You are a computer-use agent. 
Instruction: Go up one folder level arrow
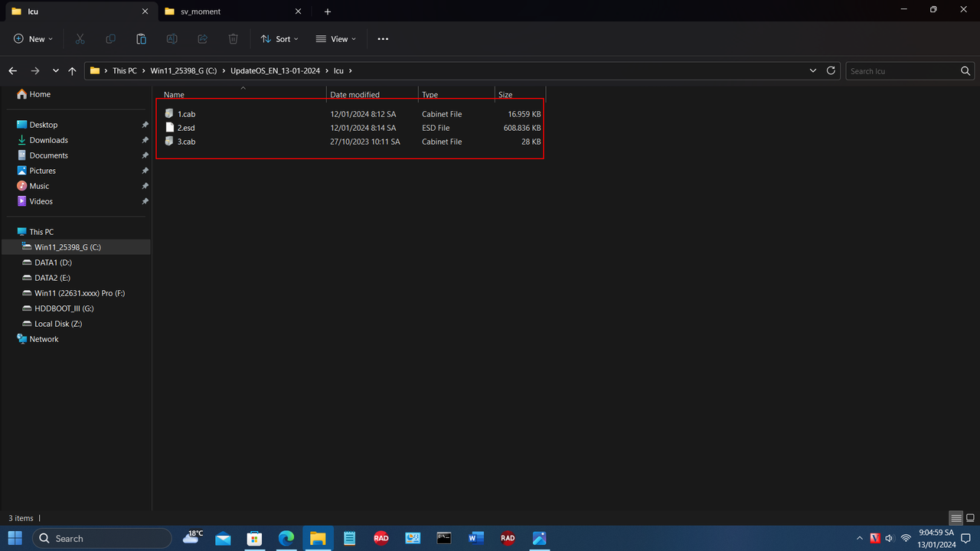72,70
